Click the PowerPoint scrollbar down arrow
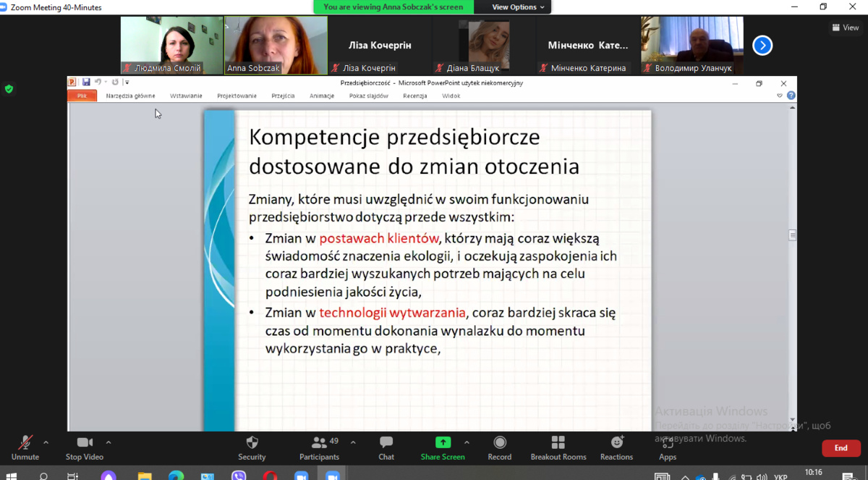868x480 pixels. (x=793, y=419)
